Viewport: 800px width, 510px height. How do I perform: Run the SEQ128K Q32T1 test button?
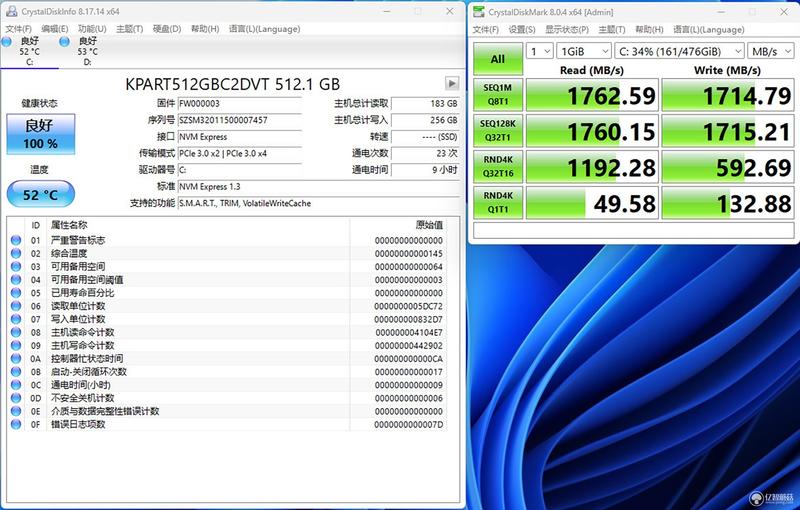click(498, 131)
